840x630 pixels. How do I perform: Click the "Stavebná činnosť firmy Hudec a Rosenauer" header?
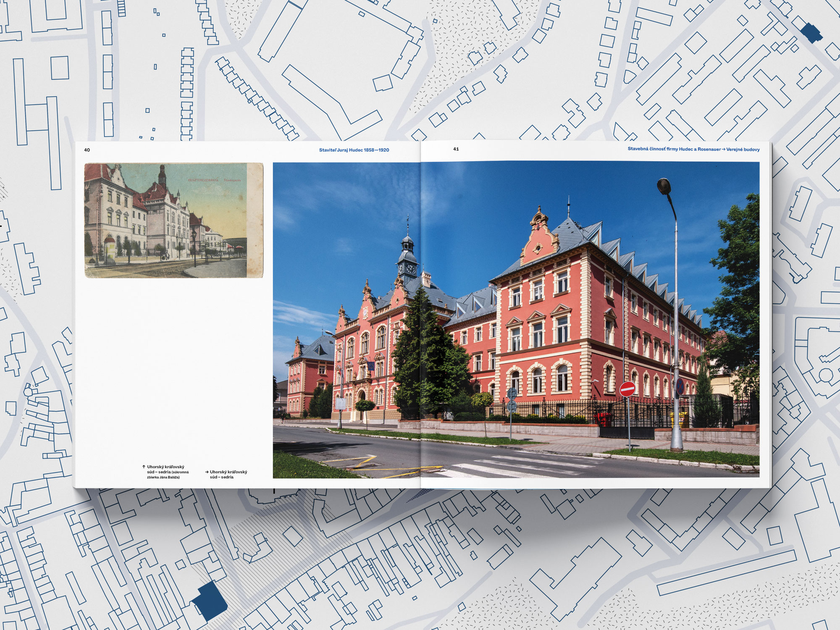tap(674, 149)
